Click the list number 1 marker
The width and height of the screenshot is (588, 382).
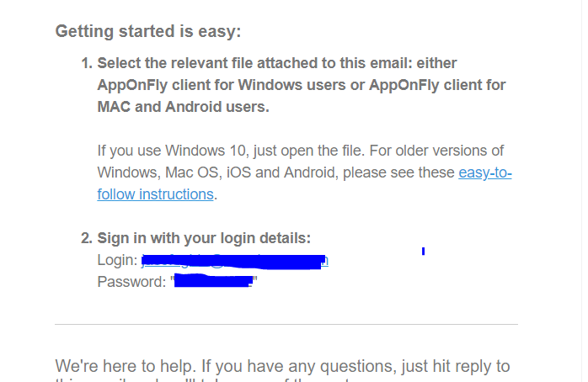pos(86,63)
